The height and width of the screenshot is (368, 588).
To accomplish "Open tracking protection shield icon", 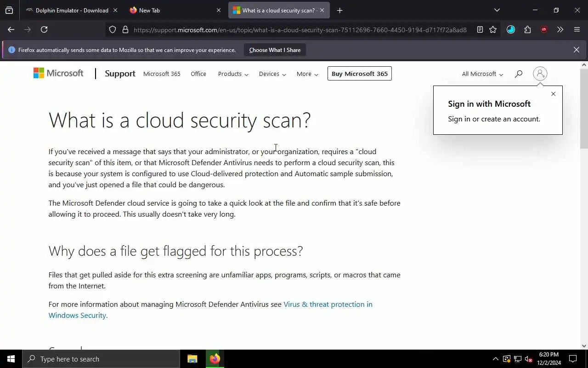I will (113, 29).
